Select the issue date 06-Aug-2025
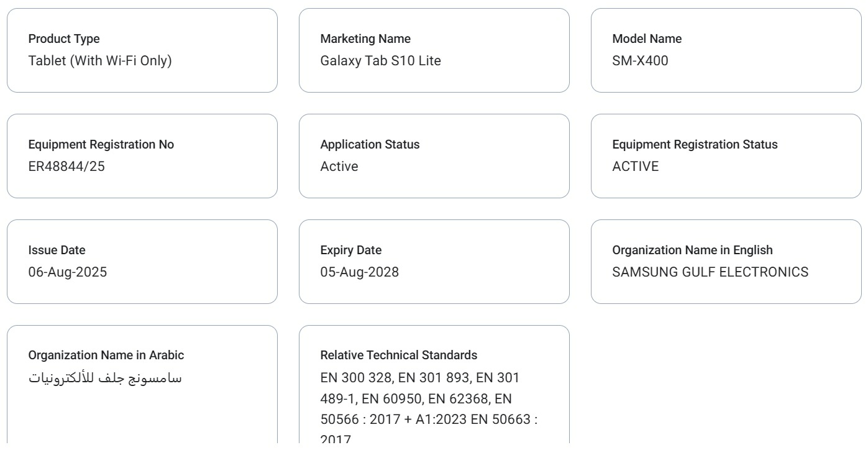This screenshot has height=450, width=868. point(68,272)
